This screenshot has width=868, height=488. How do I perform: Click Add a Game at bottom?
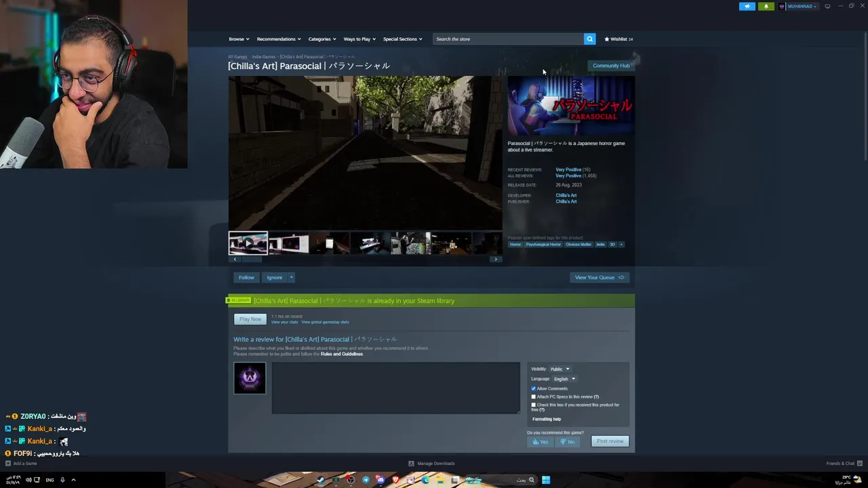(x=21, y=464)
